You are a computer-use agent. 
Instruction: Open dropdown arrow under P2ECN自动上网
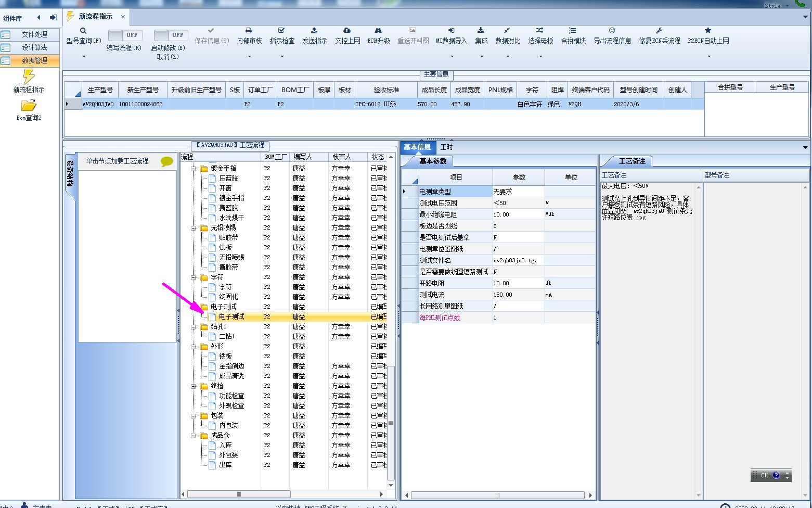pos(708,56)
